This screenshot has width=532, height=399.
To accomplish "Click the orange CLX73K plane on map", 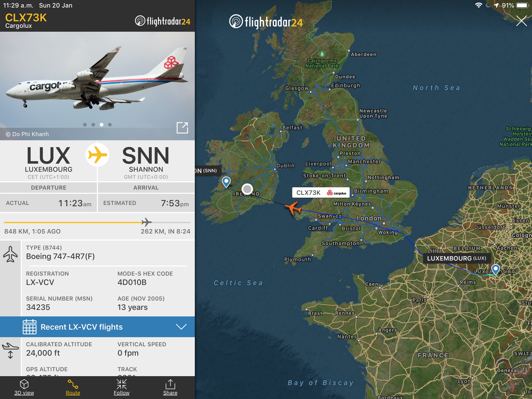I will click(x=293, y=208).
